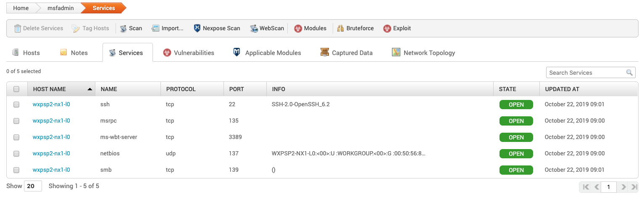Click the search magnifier icon

click(x=629, y=73)
